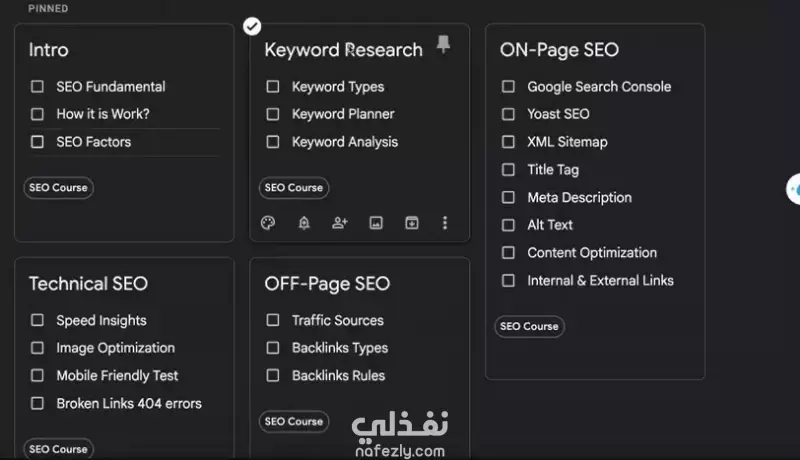The width and height of the screenshot is (800, 460).
Task: Add a collaborator to Keyword Research
Action: point(340,223)
